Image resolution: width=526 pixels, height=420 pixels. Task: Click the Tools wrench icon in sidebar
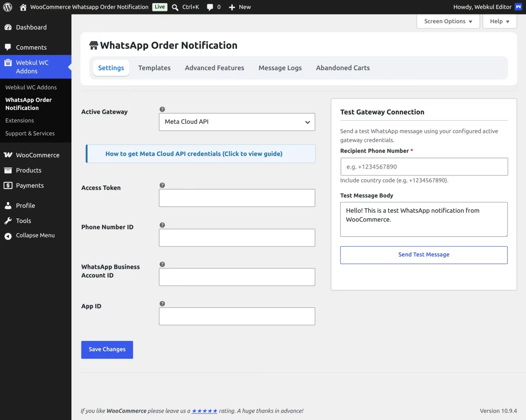8,221
